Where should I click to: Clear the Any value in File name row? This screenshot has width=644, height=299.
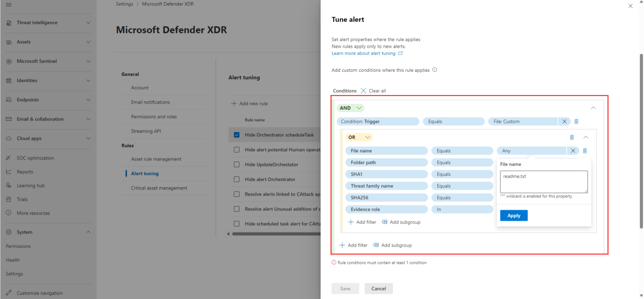[x=573, y=151]
